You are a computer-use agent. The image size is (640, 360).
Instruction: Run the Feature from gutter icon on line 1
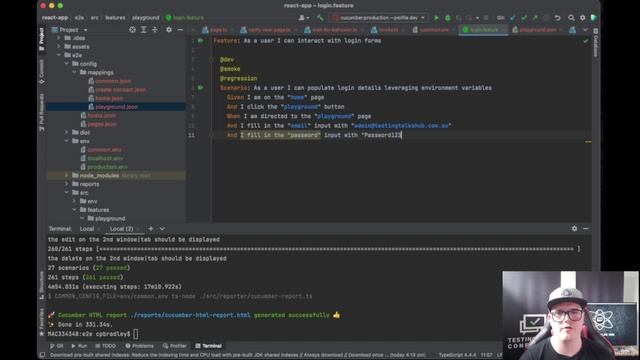(200, 40)
